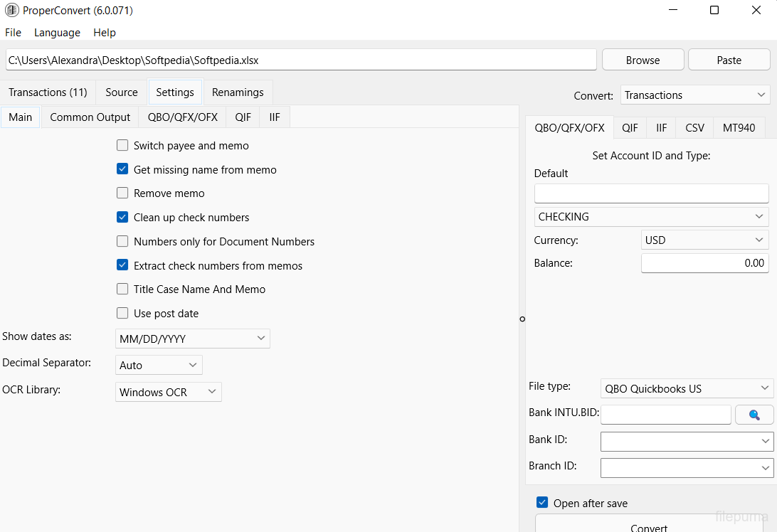Open the Show dates as dropdown
The width and height of the screenshot is (777, 532).
point(192,339)
